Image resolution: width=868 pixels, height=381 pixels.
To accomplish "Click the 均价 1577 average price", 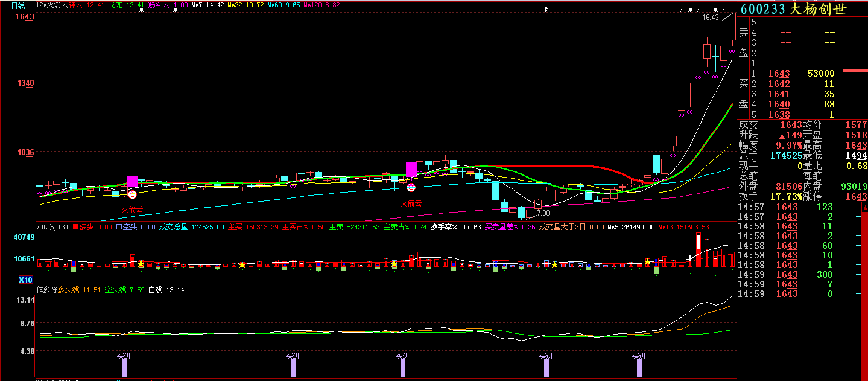I will [x=835, y=124].
